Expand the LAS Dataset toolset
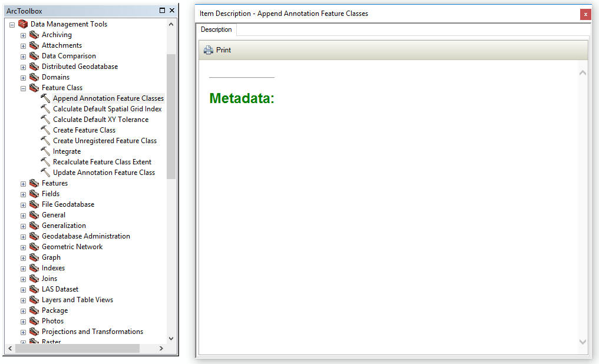This screenshot has width=599, height=364. click(x=24, y=290)
